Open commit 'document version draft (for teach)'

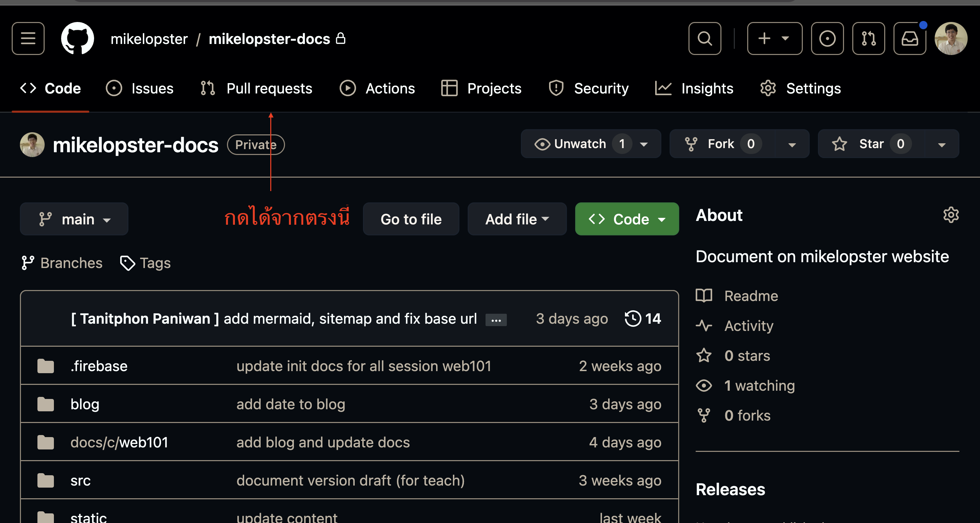pos(350,480)
